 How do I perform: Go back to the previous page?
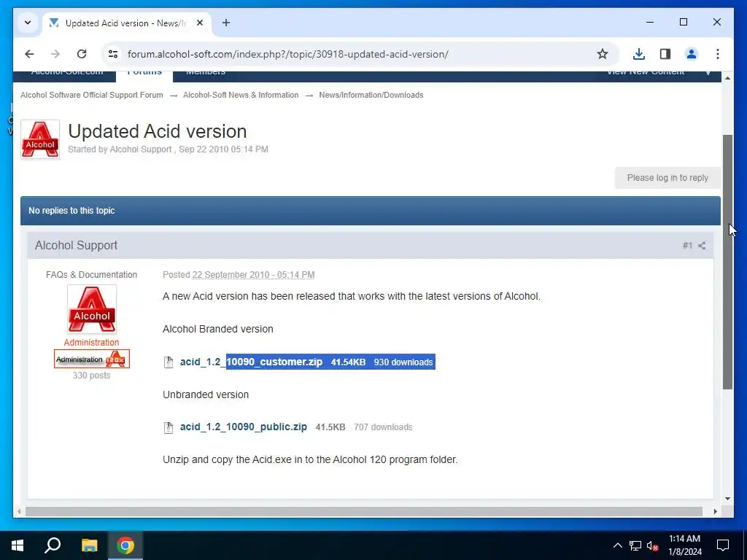29,54
